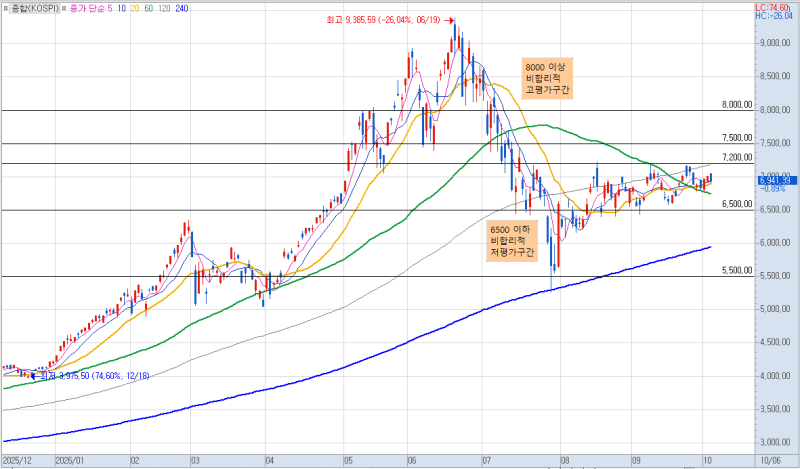800x469 pixels.
Task: Click the 6,000.00 price axis value
Action: pos(775,243)
